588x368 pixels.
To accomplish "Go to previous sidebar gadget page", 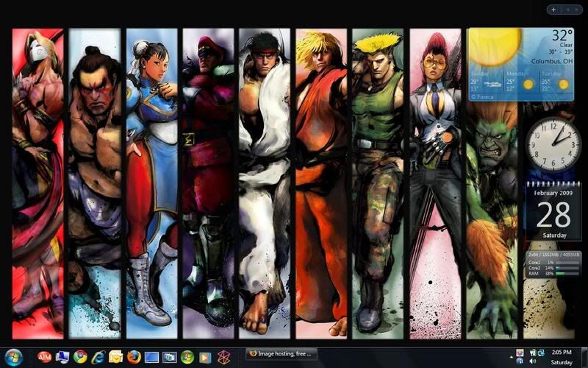I will click(x=567, y=10).
